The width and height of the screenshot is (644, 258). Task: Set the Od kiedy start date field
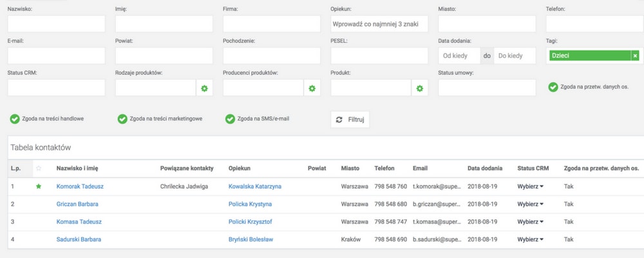pos(459,56)
